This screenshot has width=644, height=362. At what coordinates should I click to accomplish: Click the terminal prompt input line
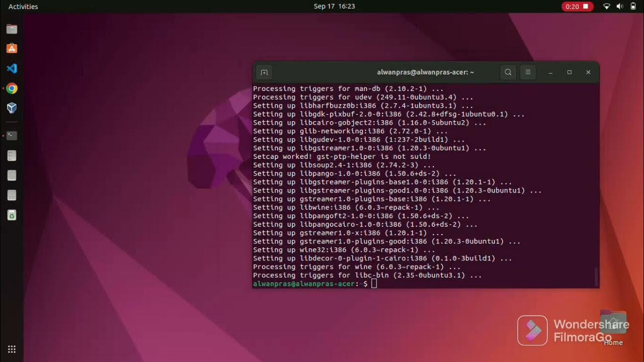(x=425, y=284)
